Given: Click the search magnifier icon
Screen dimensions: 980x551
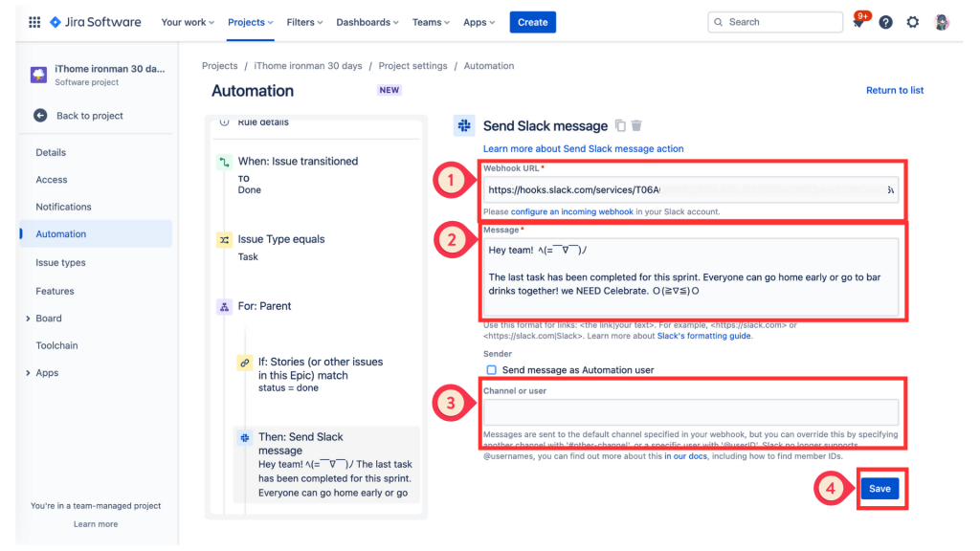Looking at the screenshot, I should point(718,22).
